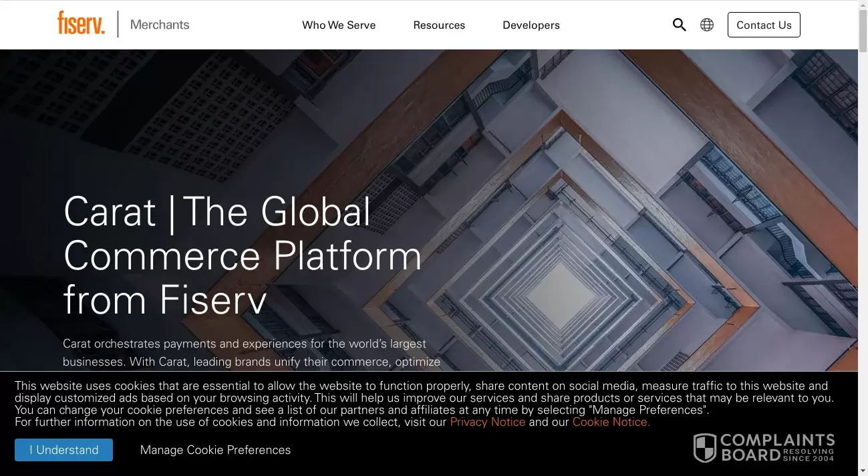Click the scrollbar down arrow
The image size is (868, 476).
tap(863, 471)
